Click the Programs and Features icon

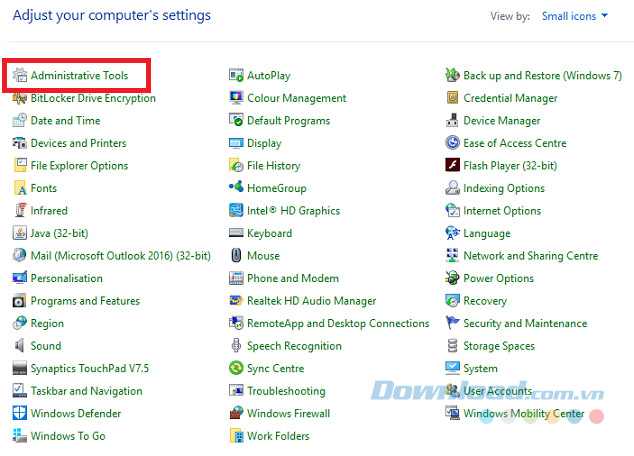(19, 301)
